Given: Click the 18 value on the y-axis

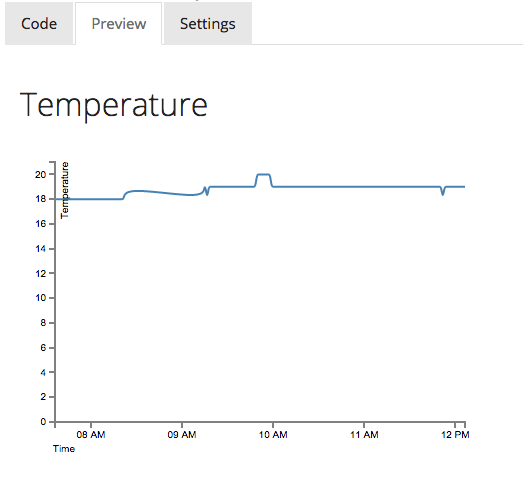Looking at the screenshot, I should 40,199.
